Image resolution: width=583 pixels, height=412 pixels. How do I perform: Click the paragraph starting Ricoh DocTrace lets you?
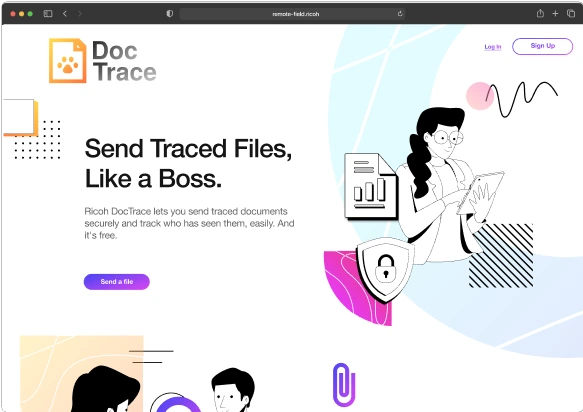[x=189, y=223]
